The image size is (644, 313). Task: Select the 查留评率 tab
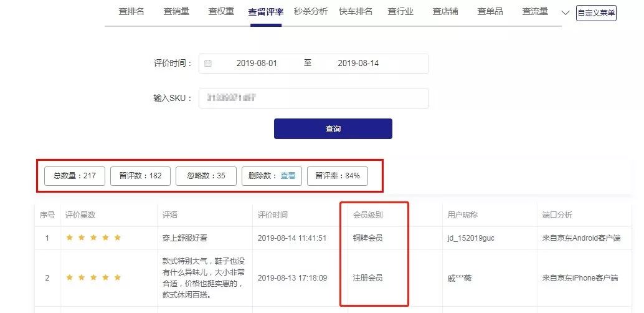click(266, 12)
